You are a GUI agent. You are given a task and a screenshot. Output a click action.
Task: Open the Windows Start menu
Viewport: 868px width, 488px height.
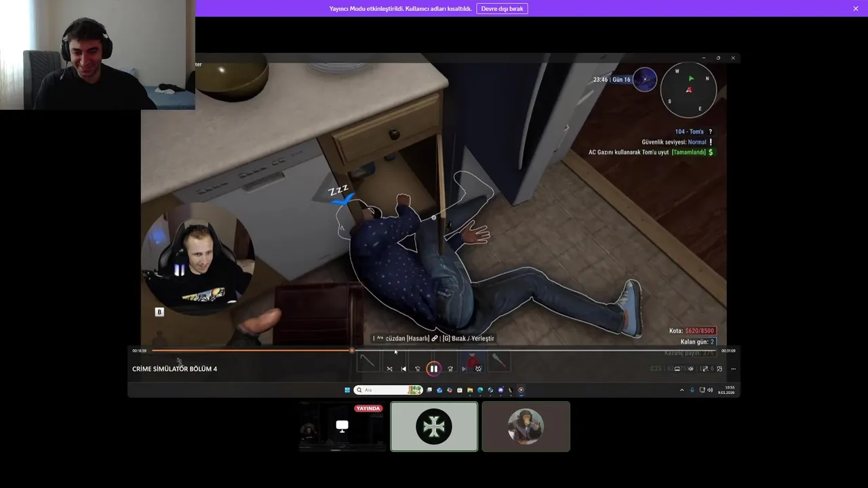click(347, 390)
